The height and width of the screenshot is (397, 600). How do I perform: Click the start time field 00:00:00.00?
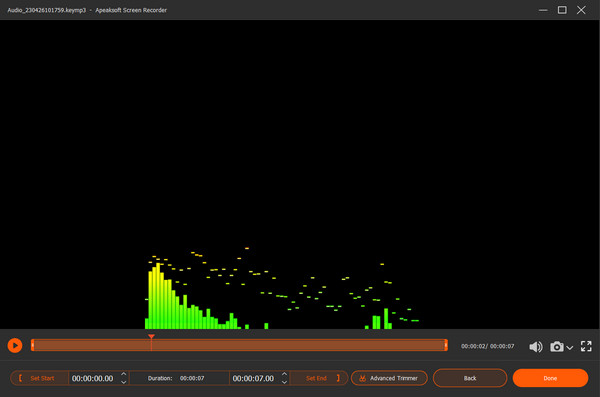[x=93, y=378]
